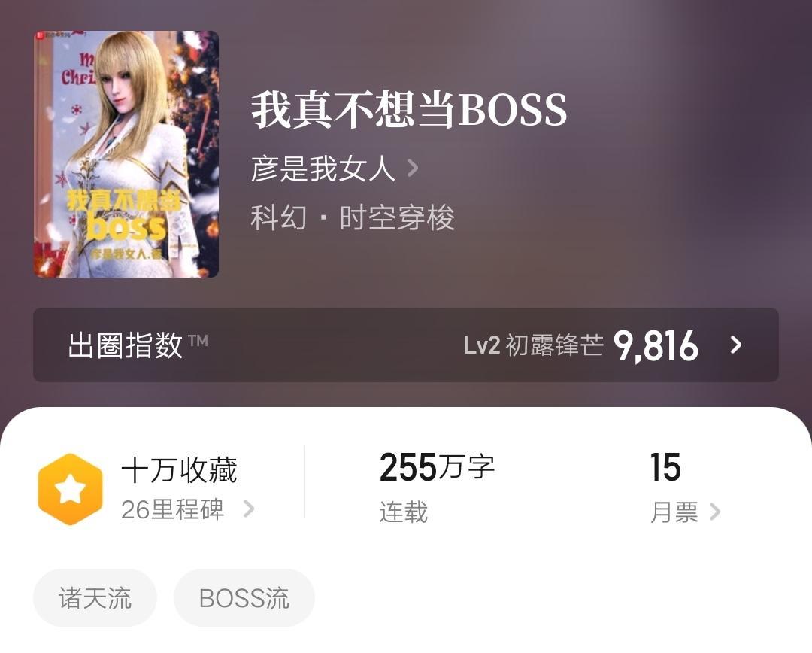Tap the 255万字 word count

pos(437,467)
